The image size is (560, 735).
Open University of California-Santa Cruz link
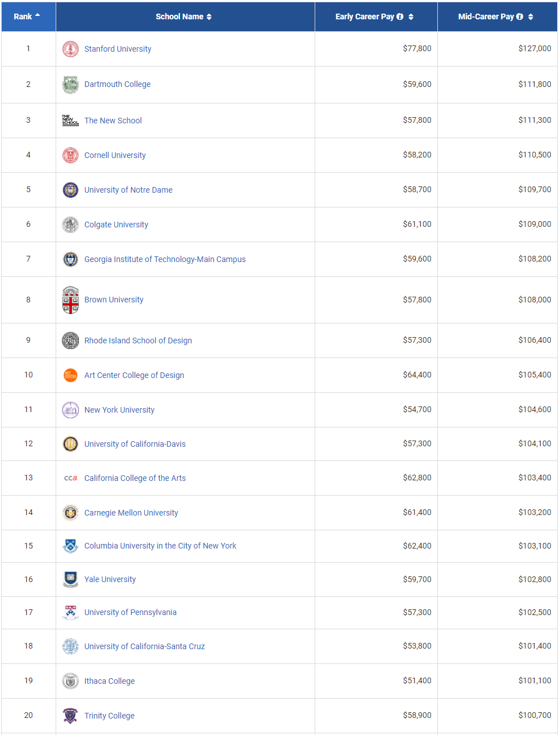[145, 646]
